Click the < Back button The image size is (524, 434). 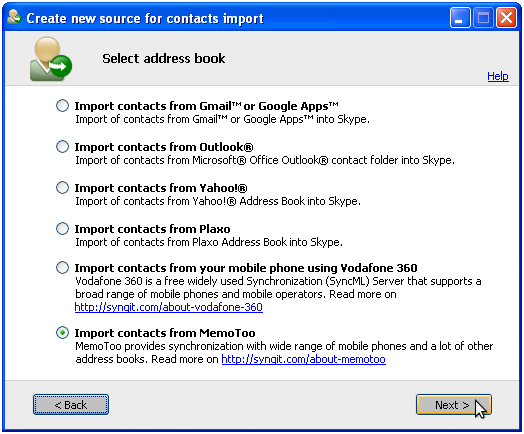[71, 405]
